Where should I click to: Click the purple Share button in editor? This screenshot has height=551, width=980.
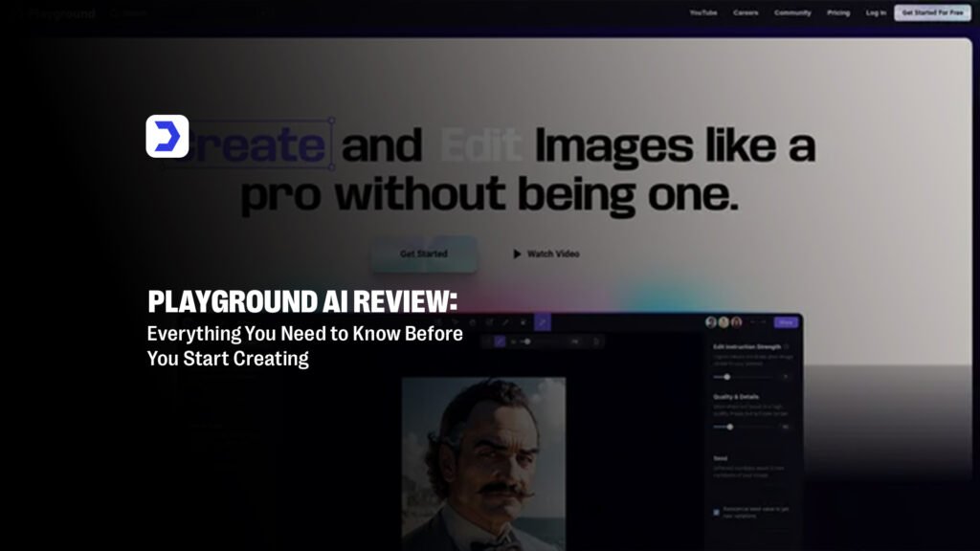tap(786, 322)
